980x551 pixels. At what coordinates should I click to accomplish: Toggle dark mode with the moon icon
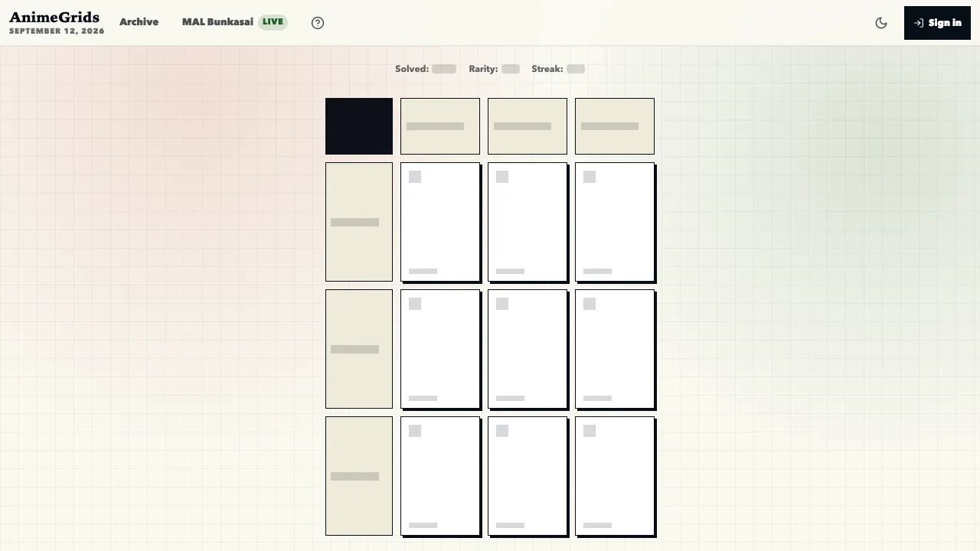(881, 23)
